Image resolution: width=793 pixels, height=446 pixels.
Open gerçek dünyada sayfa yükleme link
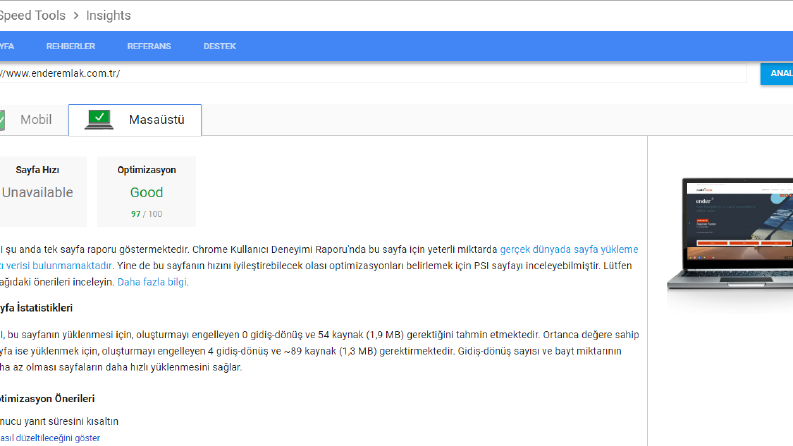point(569,249)
